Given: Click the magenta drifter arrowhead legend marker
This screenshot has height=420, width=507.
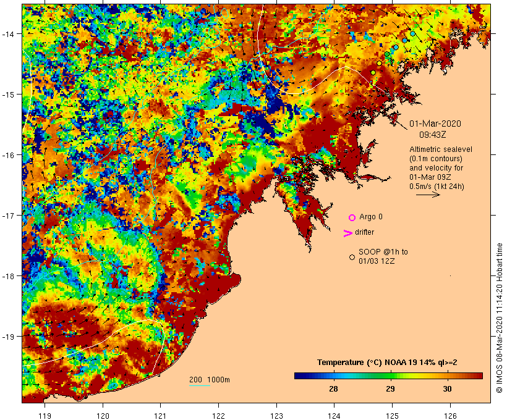Looking at the screenshot, I should (x=347, y=233).
